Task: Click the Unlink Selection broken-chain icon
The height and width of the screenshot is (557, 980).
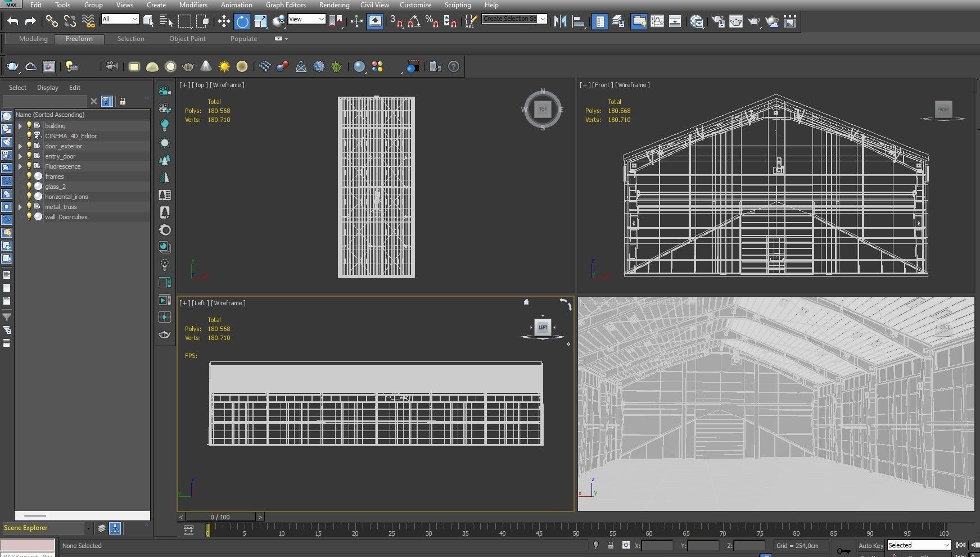Action: [x=70, y=21]
